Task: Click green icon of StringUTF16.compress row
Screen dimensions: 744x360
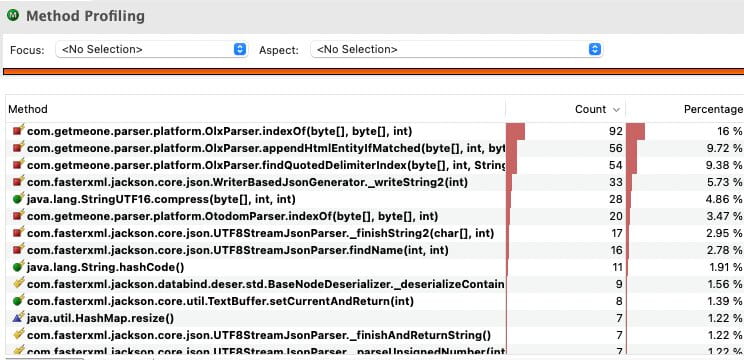Action: (18, 199)
